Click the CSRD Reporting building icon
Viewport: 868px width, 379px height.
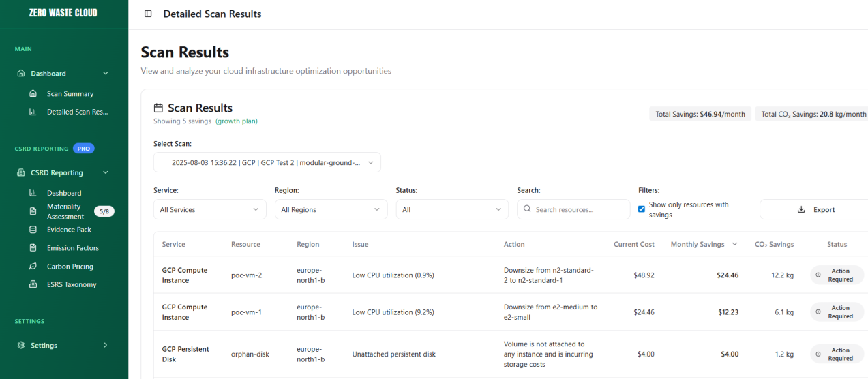click(x=21, y=173)
